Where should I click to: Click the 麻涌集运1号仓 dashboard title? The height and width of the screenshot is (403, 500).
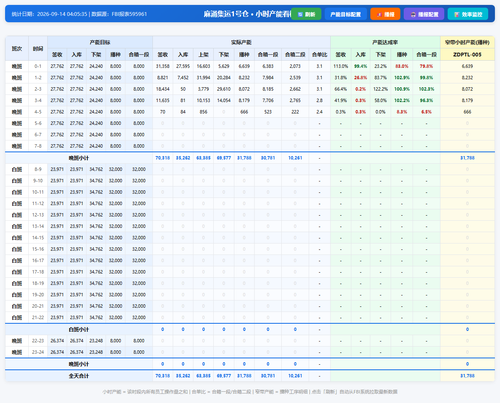[x=247, y=14]
